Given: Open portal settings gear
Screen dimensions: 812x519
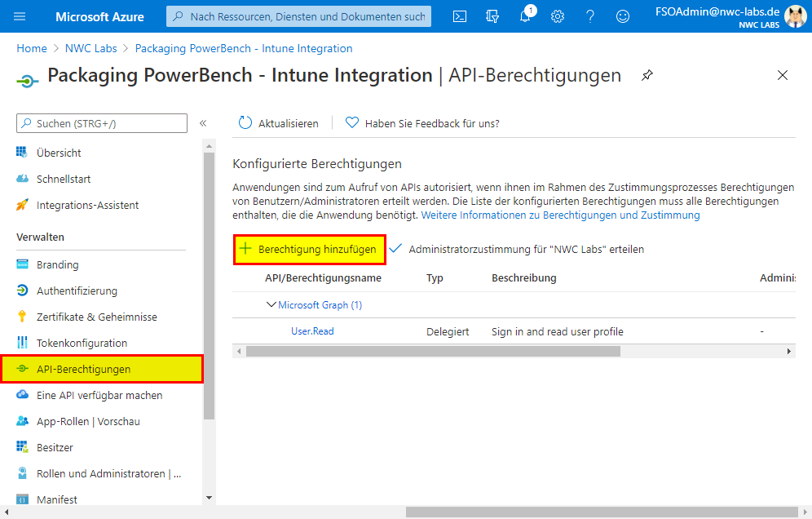Looking at the screenshot, I should pyautogui.click(x=558, y=16).
